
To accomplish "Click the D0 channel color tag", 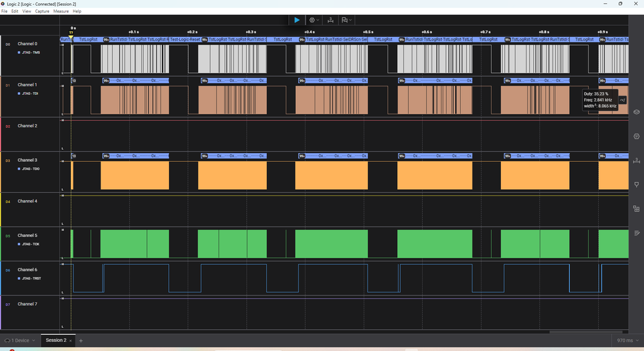I will (x=8, y=45).
